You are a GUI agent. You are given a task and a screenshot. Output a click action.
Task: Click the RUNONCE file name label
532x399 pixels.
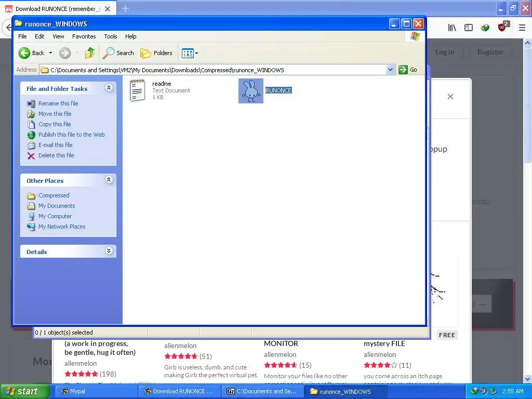(x=278, y=90)
